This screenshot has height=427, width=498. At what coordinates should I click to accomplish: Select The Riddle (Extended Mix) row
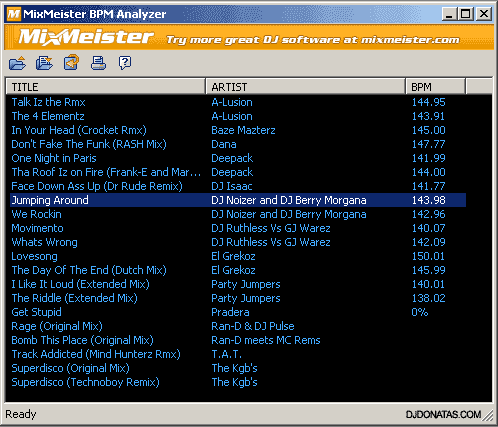click(238, 298)
